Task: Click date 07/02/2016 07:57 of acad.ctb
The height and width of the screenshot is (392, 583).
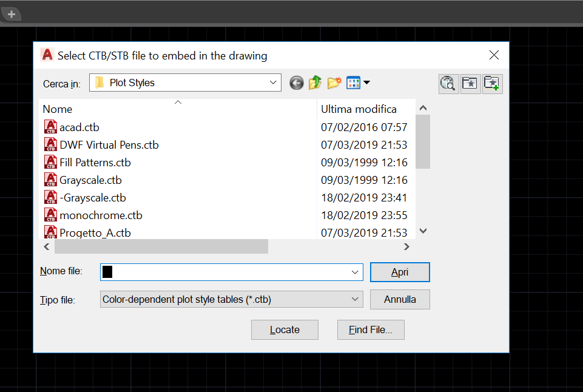Action: click(364, 127)
